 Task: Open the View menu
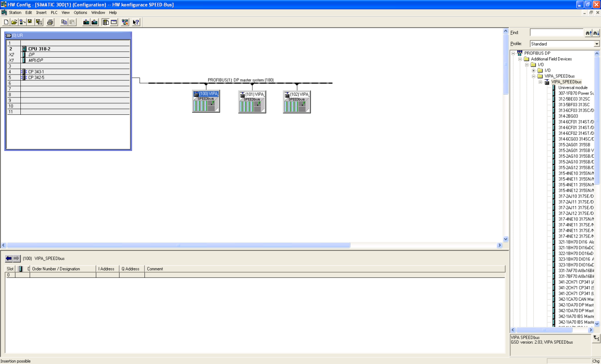click(65, 13)
